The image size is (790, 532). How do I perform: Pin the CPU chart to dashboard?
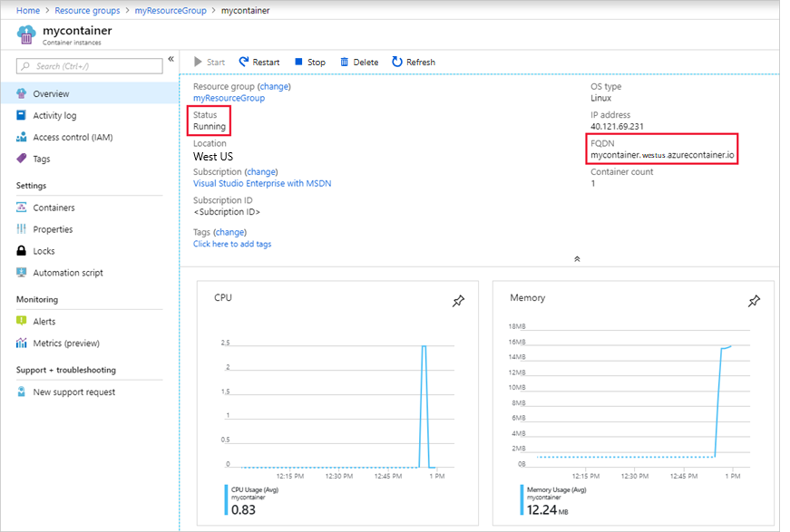[458, 301]
